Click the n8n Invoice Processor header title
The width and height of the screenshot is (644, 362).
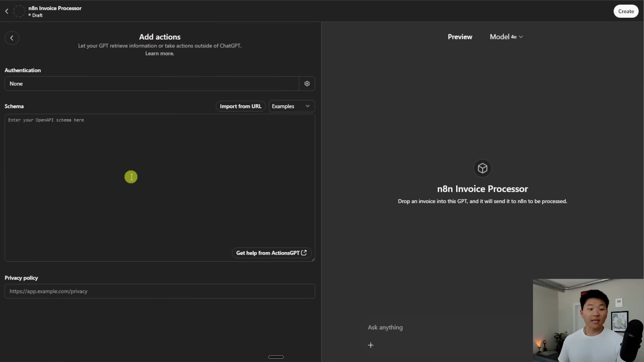pyautogui.click(x=55, y=8)
